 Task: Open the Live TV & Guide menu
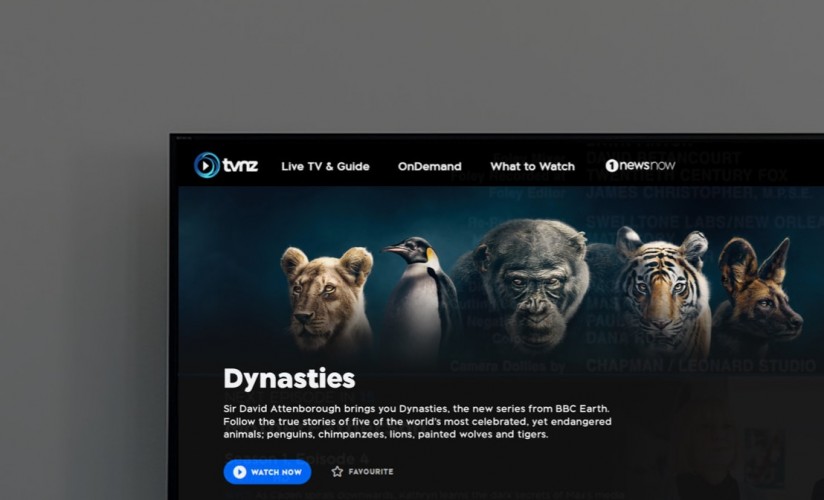[x=325, y=166]
